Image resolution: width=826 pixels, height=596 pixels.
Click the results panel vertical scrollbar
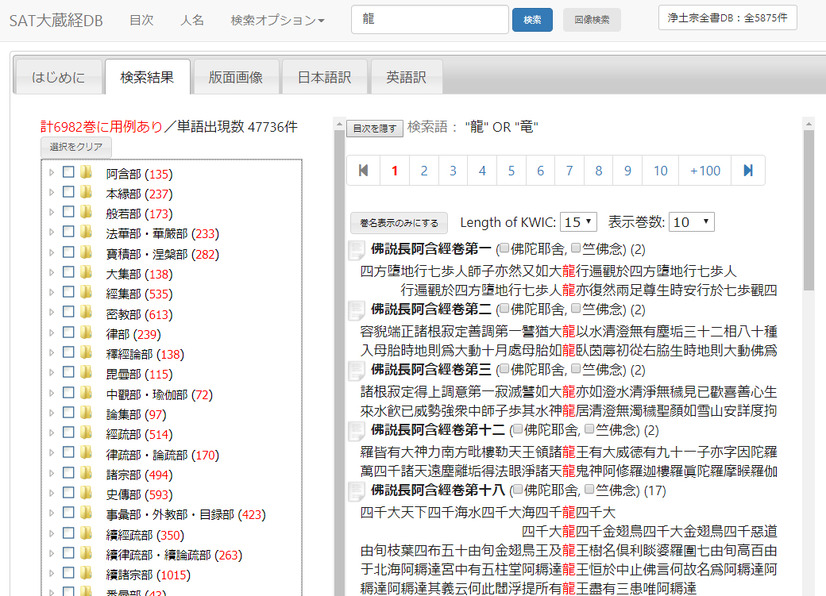pos(806,350)
